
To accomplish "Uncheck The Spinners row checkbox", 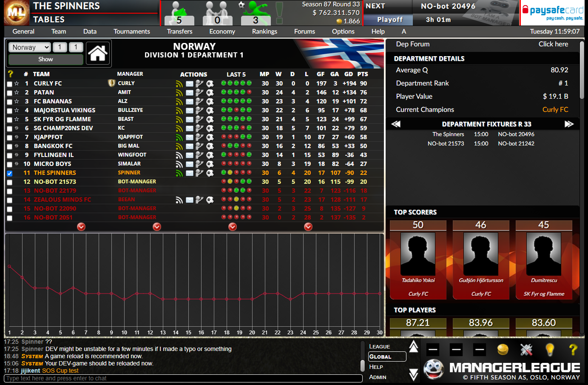I will (9, 174).
